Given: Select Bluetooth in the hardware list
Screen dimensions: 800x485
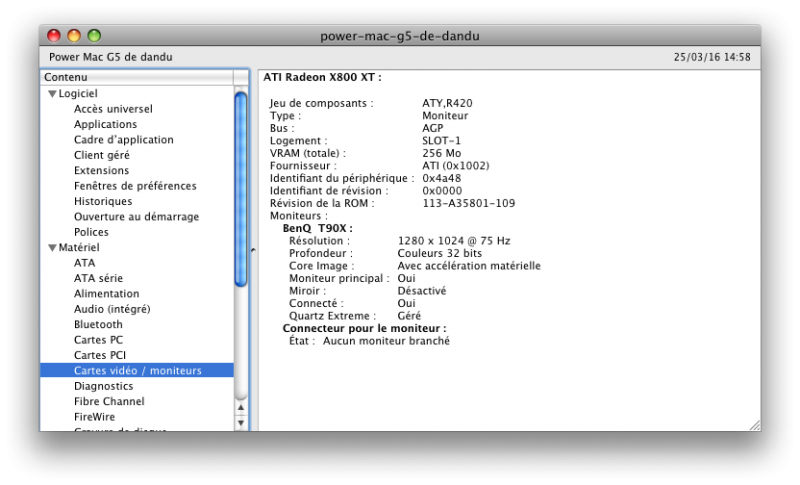Looking at the screenshot, I should coord(98,324).
